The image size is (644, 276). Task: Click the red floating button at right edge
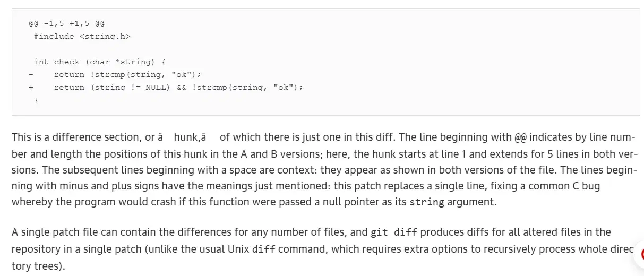click(641, 255)
